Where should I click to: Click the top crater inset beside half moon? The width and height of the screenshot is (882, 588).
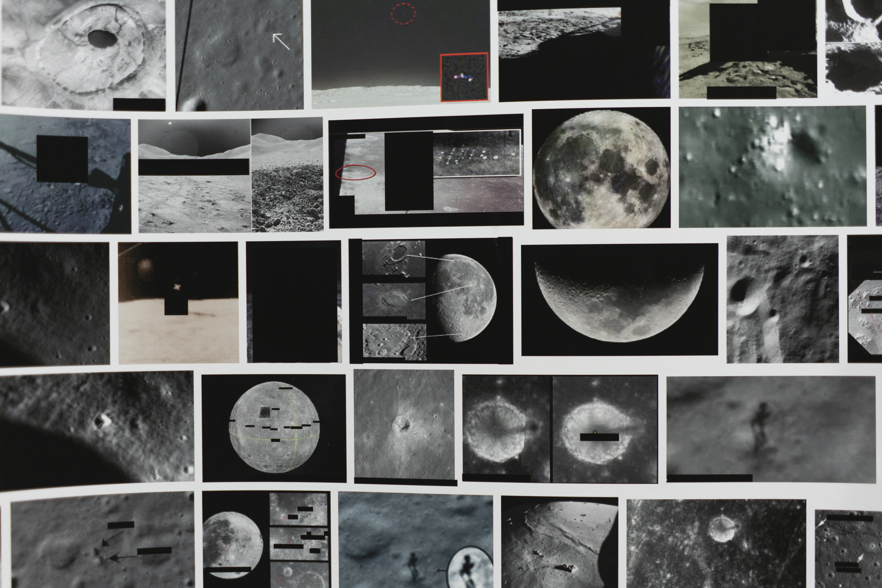tap(394, 259)
